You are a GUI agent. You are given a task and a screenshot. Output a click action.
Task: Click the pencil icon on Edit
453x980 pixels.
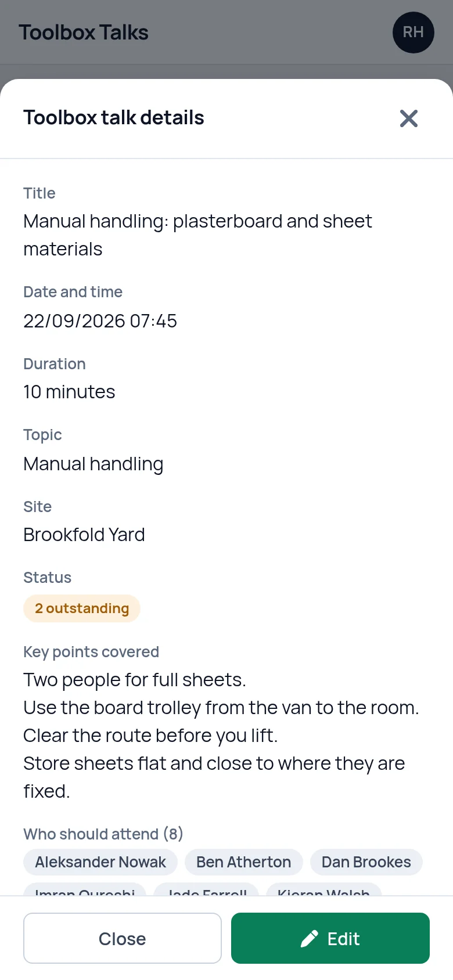[x=310, y=939]
